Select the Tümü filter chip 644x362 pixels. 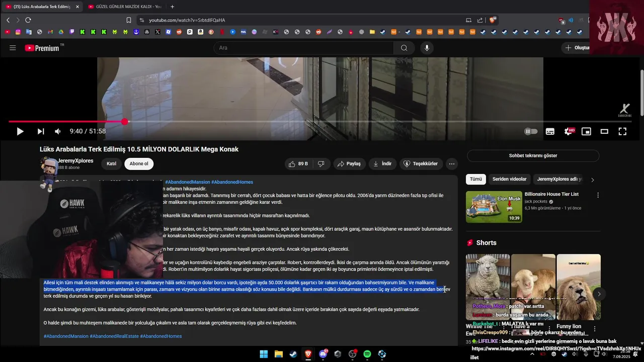[476, 179]
